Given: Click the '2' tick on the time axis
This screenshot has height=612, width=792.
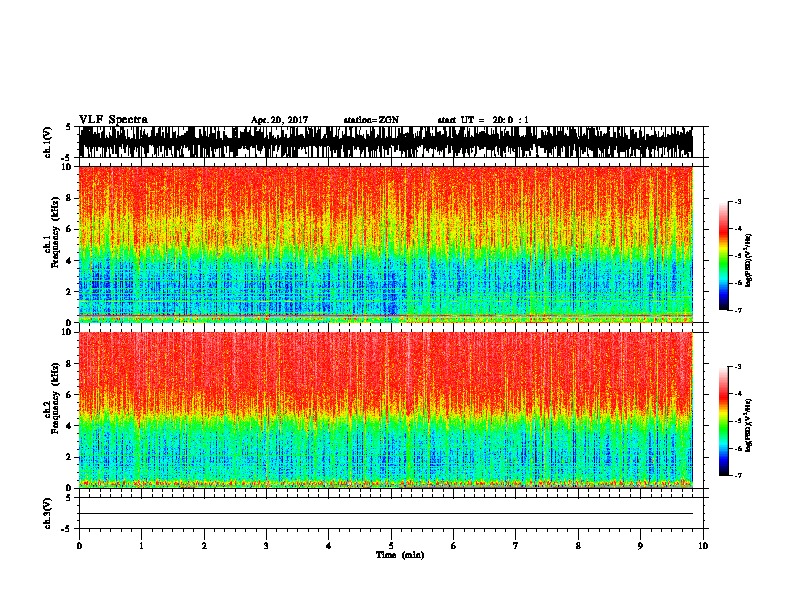Looking at the screenshot, I should click(x=204, y=546).
